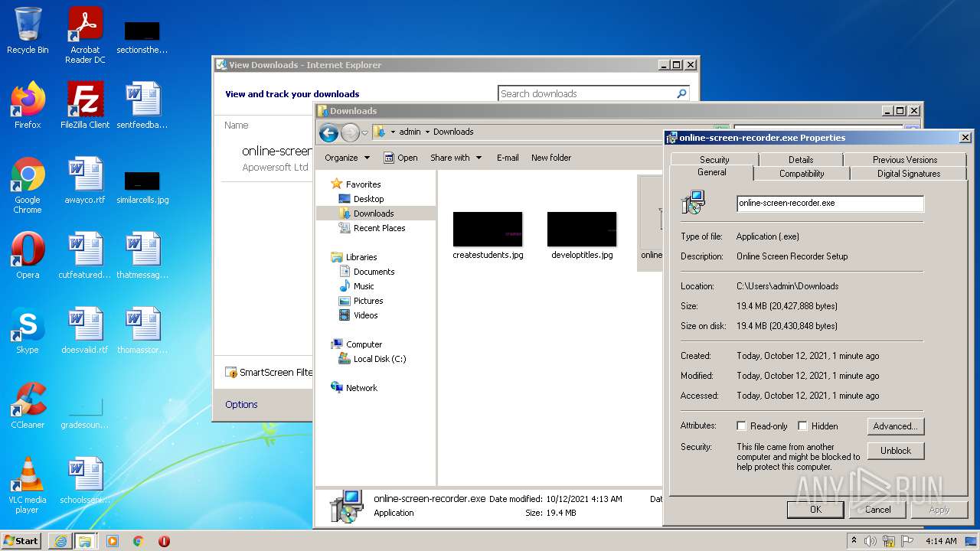The width and height of the screenshot is (980, 551).
Task: Check the Read-only attribute box
Action: (741, 426)
